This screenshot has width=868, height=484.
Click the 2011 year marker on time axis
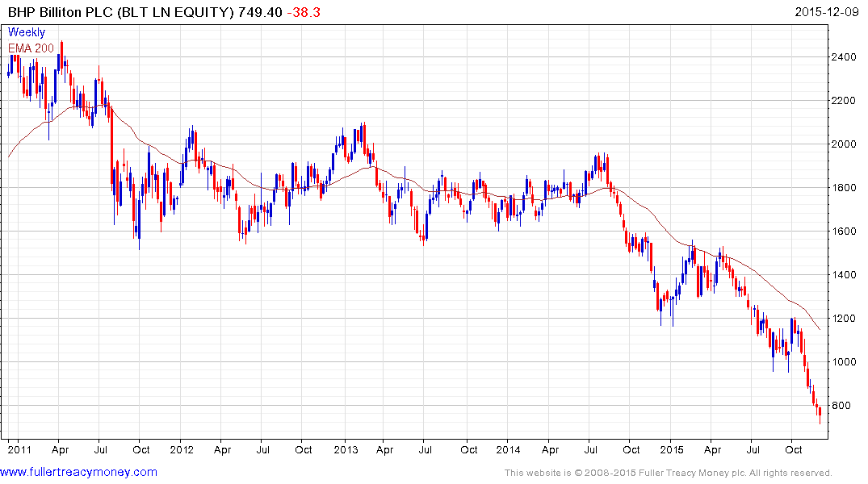(x=19, y=449)
